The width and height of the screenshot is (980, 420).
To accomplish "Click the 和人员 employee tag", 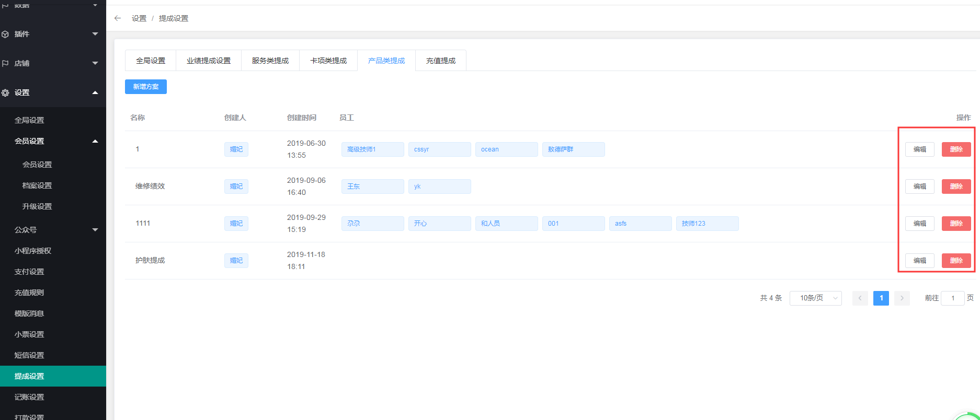I will [x=506, y=224].
